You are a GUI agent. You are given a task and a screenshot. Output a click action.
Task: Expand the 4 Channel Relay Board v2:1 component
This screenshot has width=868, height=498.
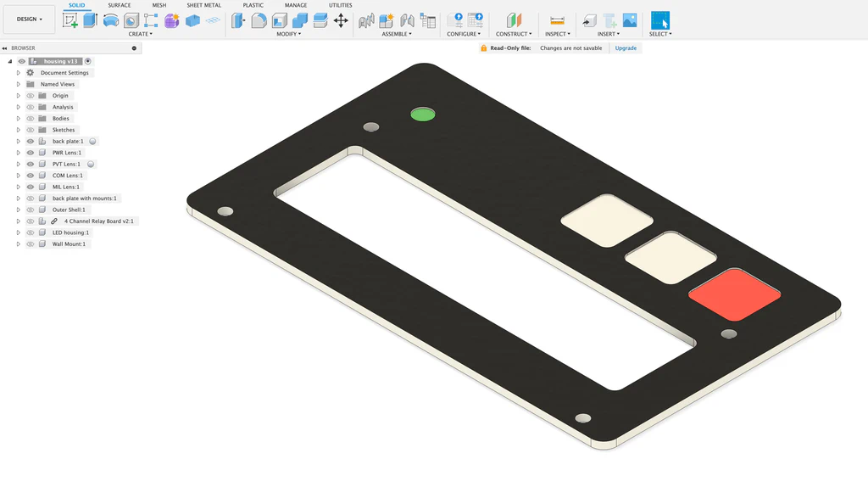tap(17, 221)
